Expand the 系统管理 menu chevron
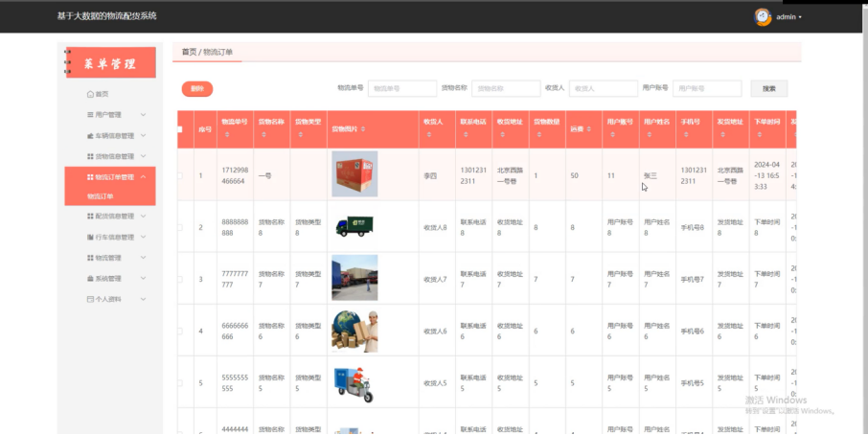The height and width of the screenshot is (435, 868). coord(143,279)
